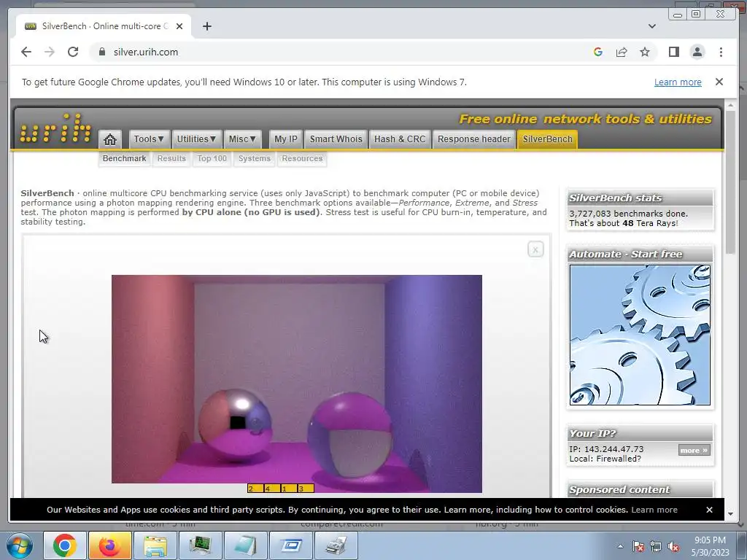This screenshot has height=560, width=747.
Task: Click the Action Center flag icon
Action: pyautogui.click(x=638, y=547)
